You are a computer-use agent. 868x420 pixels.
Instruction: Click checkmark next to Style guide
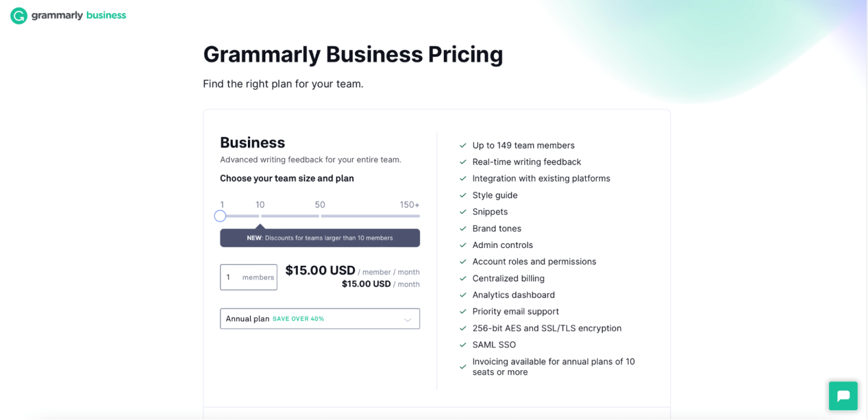click(463, 195)
